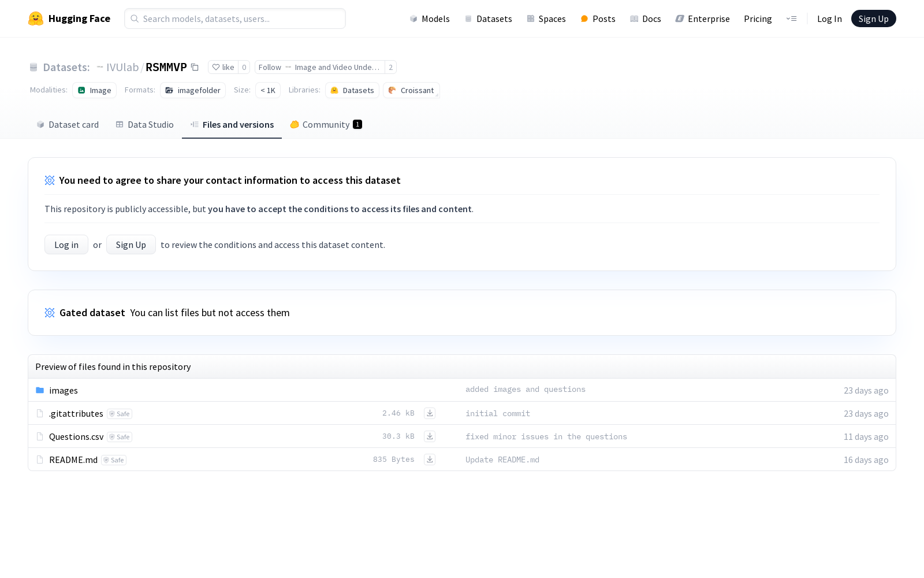Open the Models page

coord(430,19)
